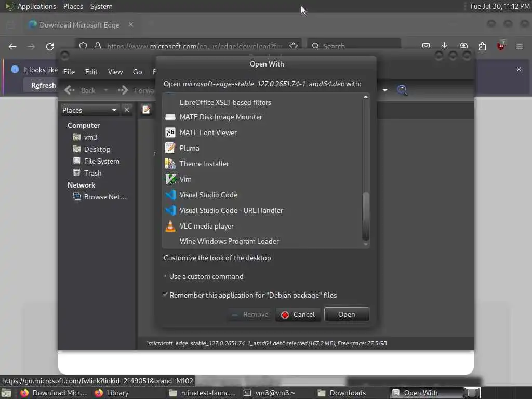Click the clock in top panel
This screenshot has width=532, height=399.
(x=499, y=6)
